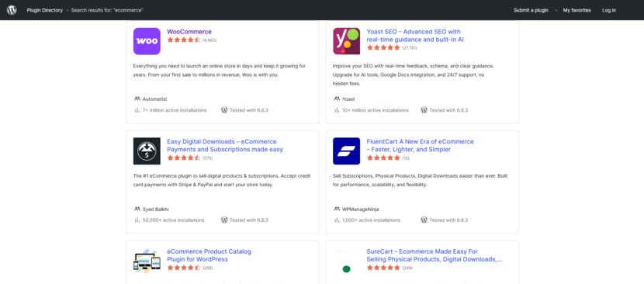Click WordPress icon in WooCommerce Tested with

coord(224,110)
